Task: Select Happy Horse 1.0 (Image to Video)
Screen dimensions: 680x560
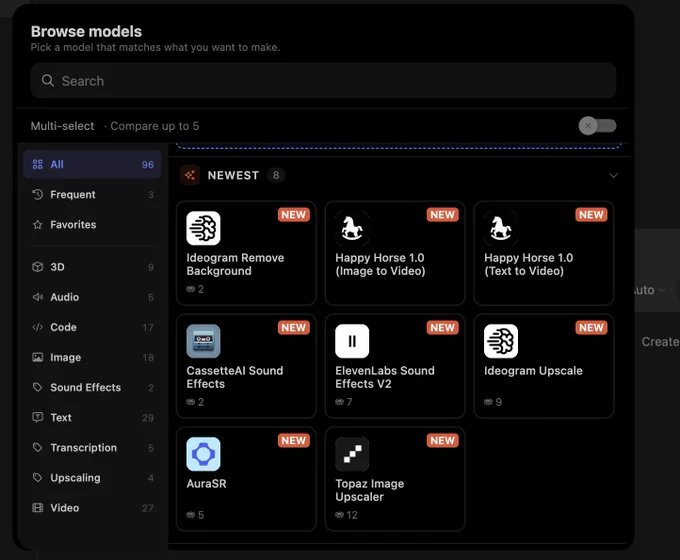Action: pos(380,264)
